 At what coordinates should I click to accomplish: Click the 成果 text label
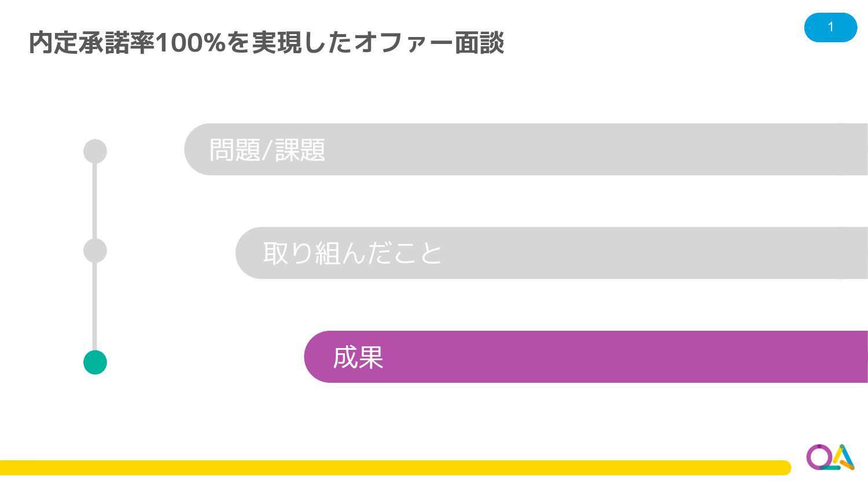coord(358,357)
